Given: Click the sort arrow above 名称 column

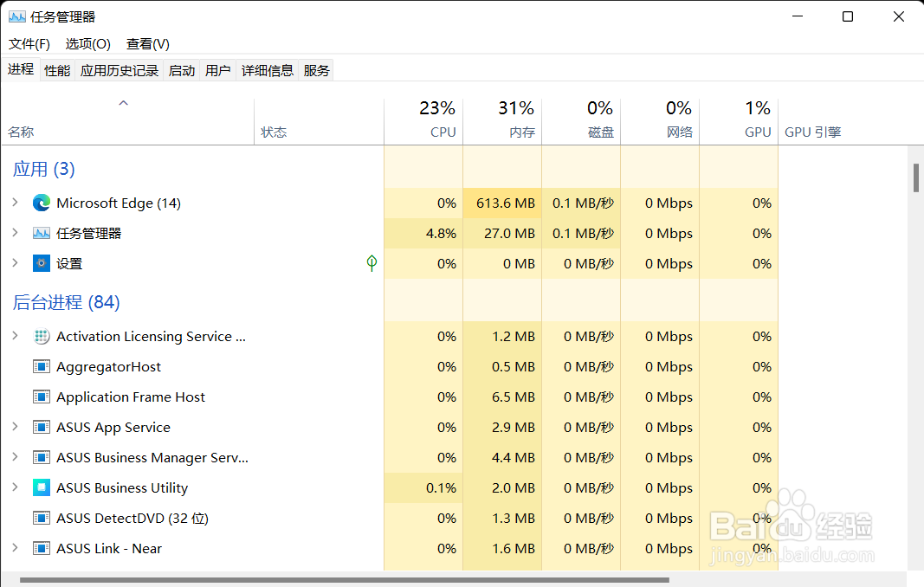Looking at the screenshot, I should point(123,103).
